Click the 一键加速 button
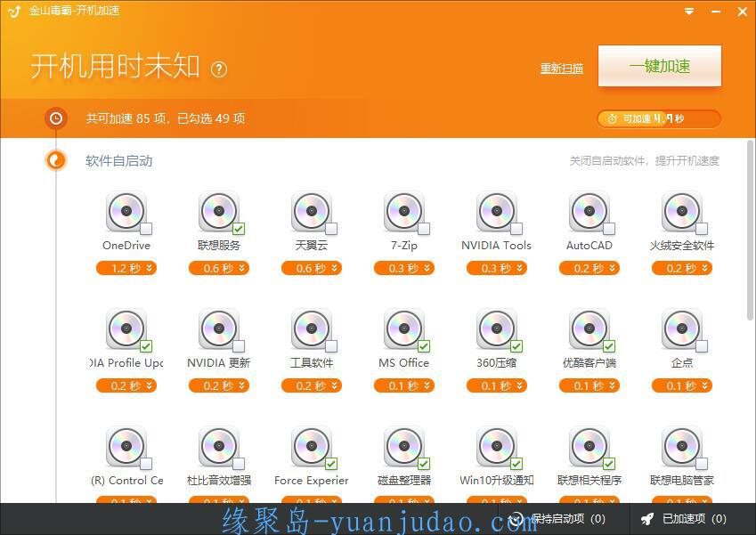Viewport: 756px width, 535px height. [x=660, y=66]
